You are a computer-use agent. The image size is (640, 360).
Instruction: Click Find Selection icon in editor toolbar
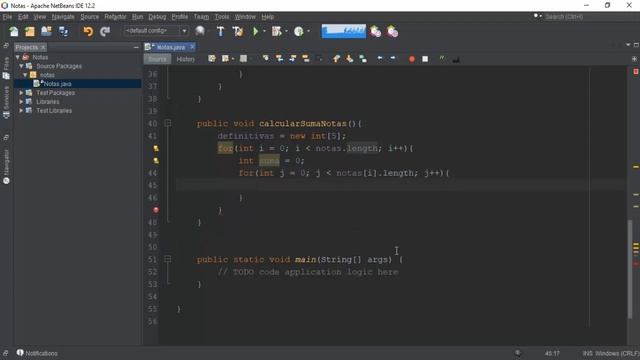[x=266, y=59]
